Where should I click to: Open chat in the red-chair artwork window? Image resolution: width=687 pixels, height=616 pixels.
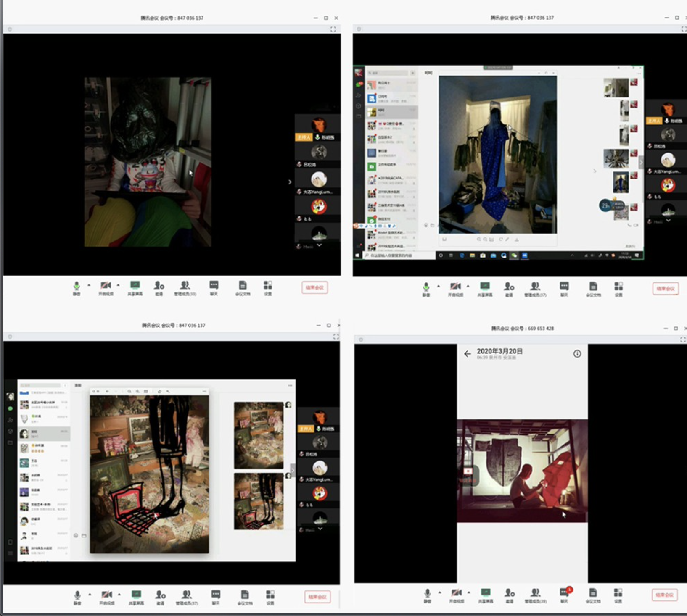[x=216, y=598]
